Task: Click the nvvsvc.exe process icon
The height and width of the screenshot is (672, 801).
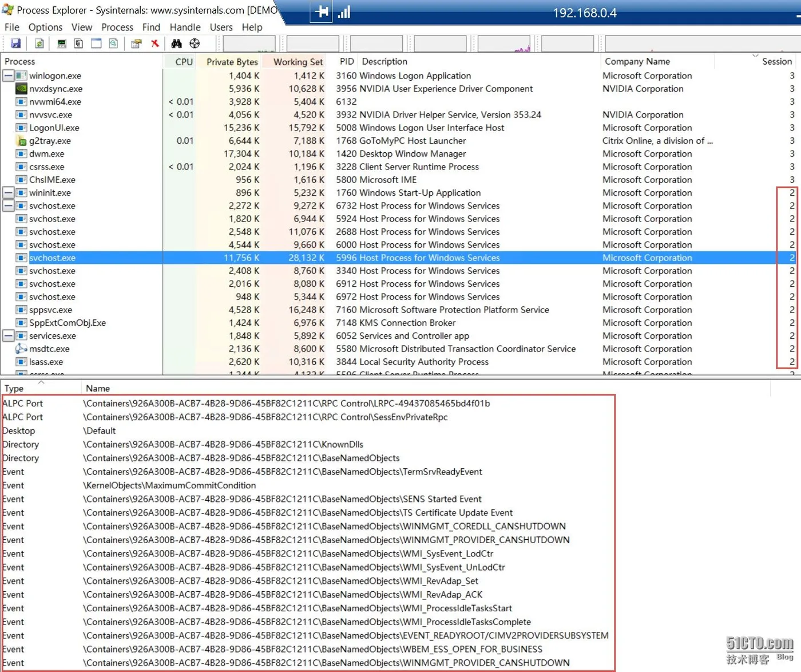Action: click(21, 114)
